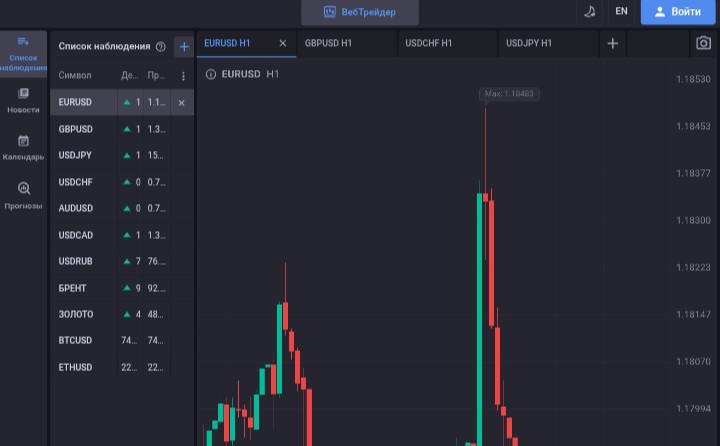Close the EURUSD H1 chart tab
The image size is (720, 446).
coord(282,43)
